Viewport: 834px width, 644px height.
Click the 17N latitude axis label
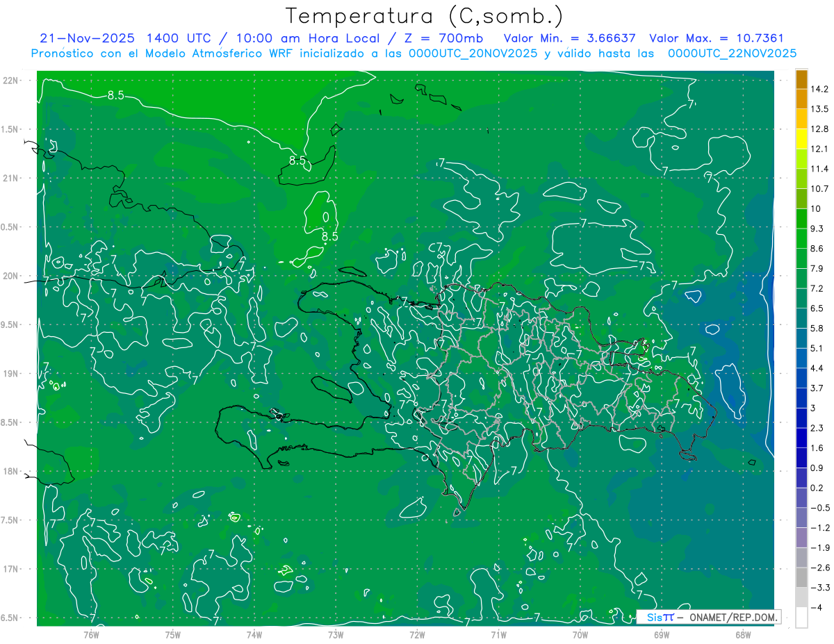pos(11,570)
